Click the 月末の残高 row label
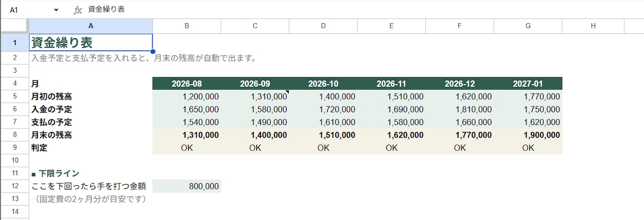644x220 pixels. pos(91,135)
